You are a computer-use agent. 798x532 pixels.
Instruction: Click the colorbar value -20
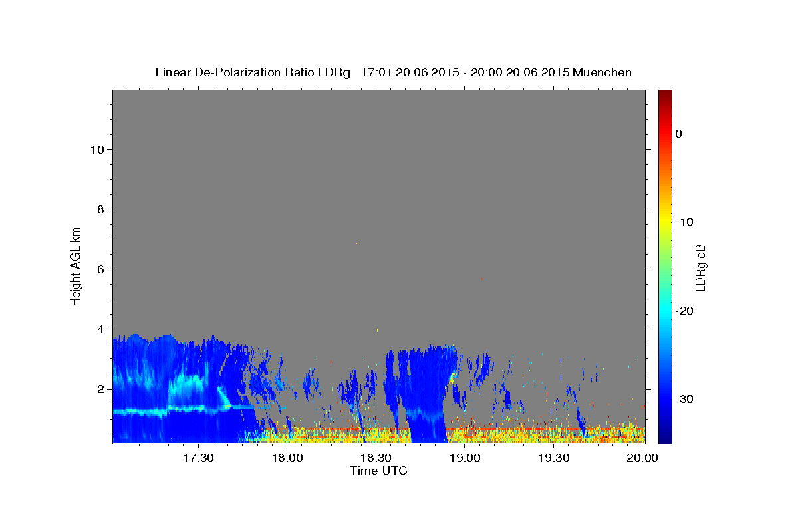tap(684, 311)
